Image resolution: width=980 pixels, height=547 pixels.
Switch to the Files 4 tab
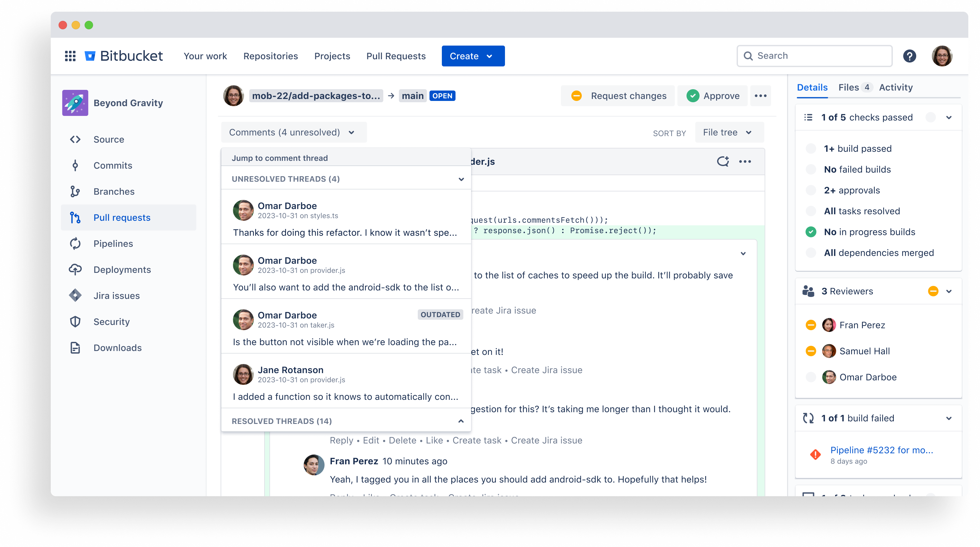854,87
